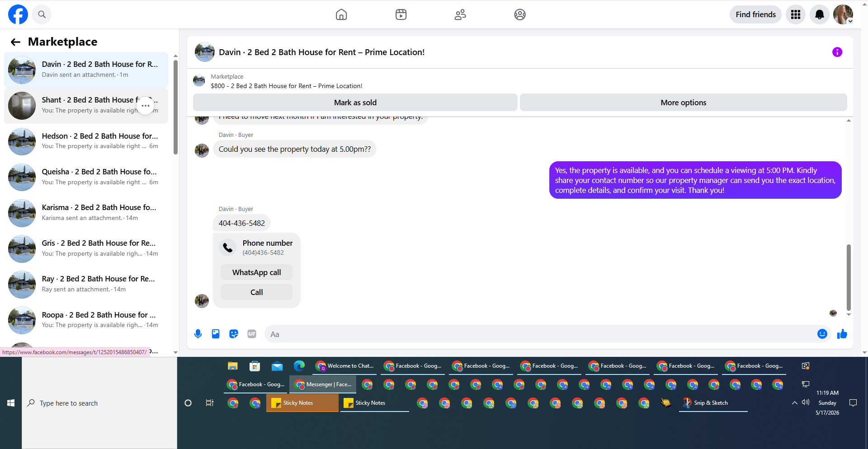Open the Reels video icon in top navigation

tap(401, 14)
